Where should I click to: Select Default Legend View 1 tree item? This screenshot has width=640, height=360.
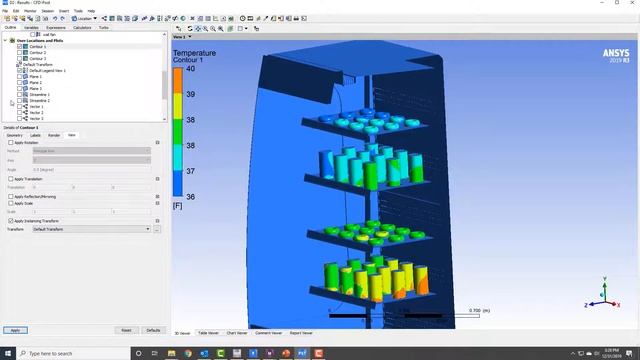(47, 71)
